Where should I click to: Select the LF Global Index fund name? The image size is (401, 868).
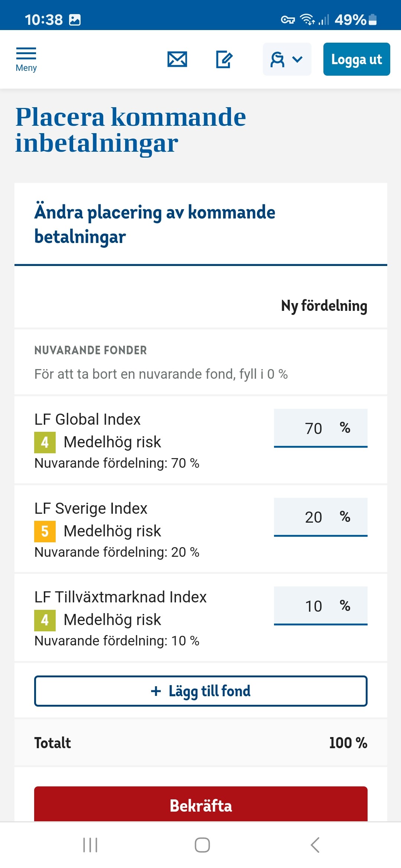pos(88,420)
